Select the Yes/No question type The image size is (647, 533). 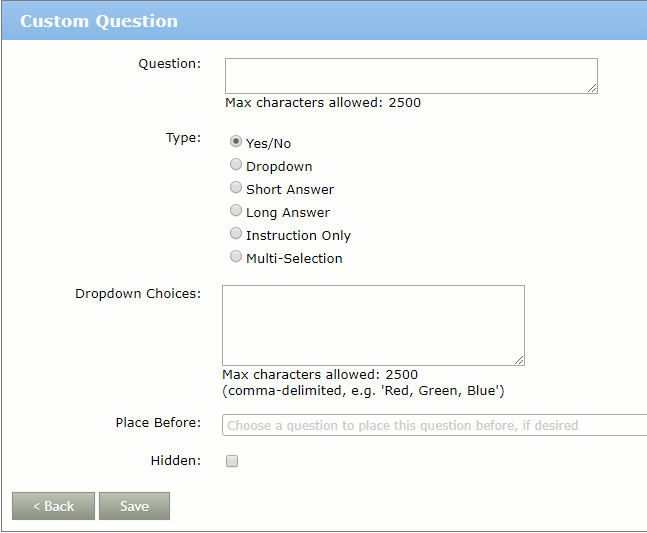pos(236,142)
